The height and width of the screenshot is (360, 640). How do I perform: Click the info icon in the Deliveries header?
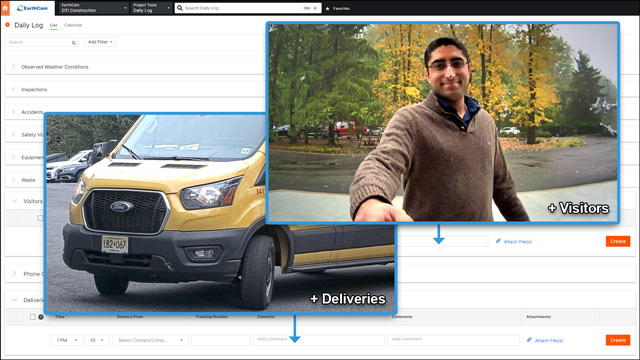[41, 317]
